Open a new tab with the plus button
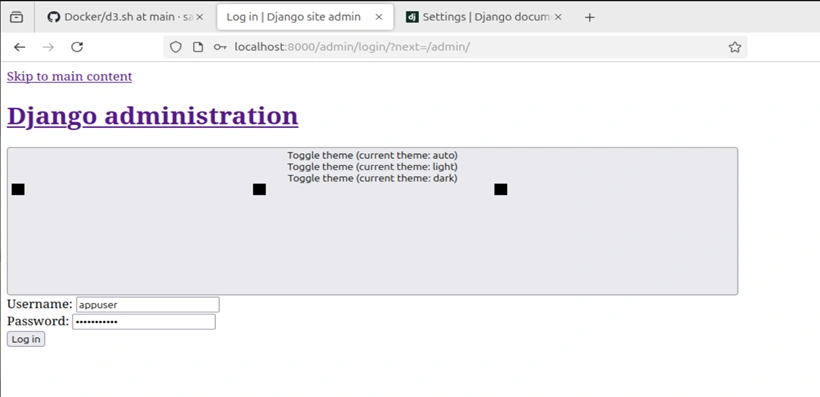The image size is (820, 397). point(589,17)
